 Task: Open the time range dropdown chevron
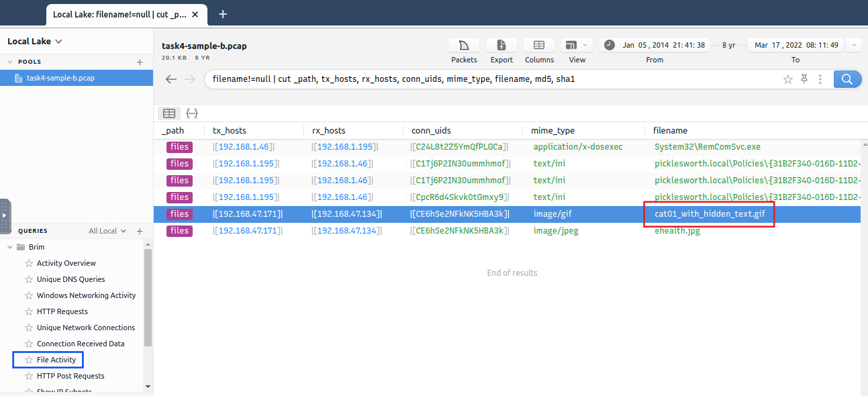pyautogui.click(x=854, y=45)
